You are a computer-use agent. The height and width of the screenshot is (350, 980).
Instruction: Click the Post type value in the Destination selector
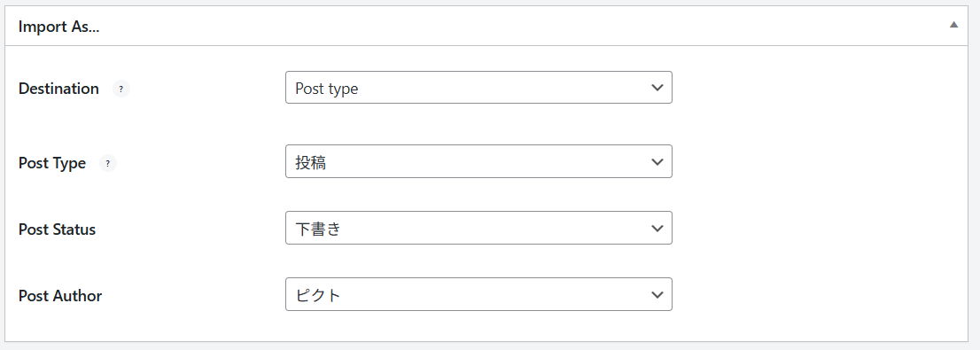point(326,89)
